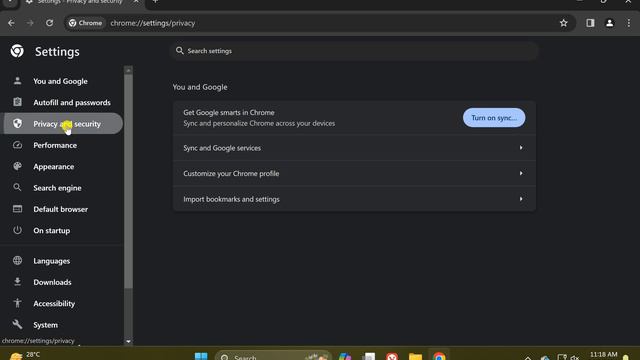Open the side panel icon
This screenshot has width=640, height=360.
[590, 23]
